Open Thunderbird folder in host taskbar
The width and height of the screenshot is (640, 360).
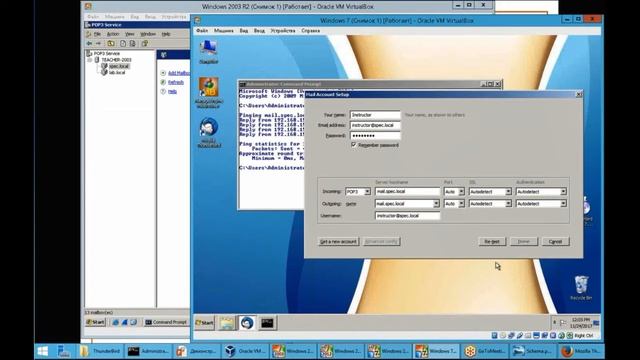pos(100,351)
